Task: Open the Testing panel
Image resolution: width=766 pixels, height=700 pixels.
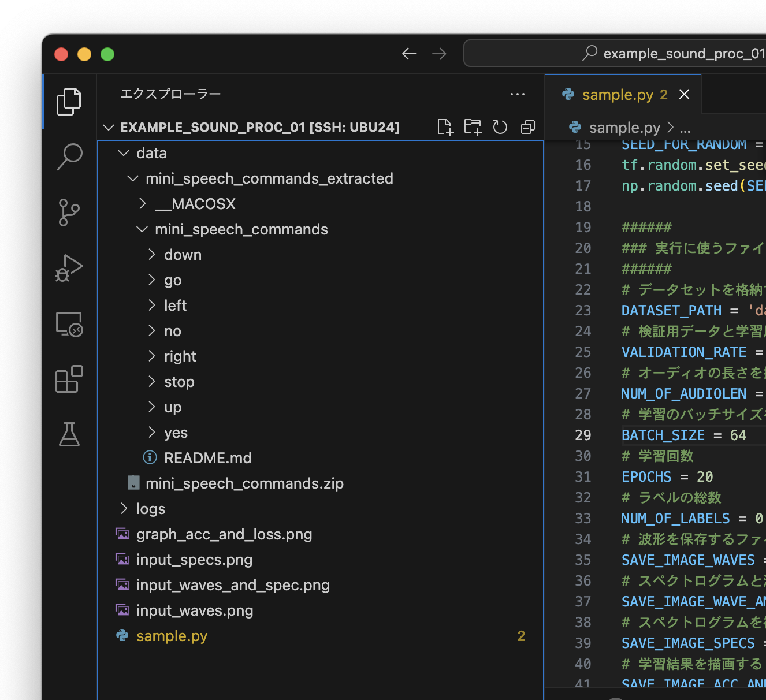Action: click(x=69, y=434)
